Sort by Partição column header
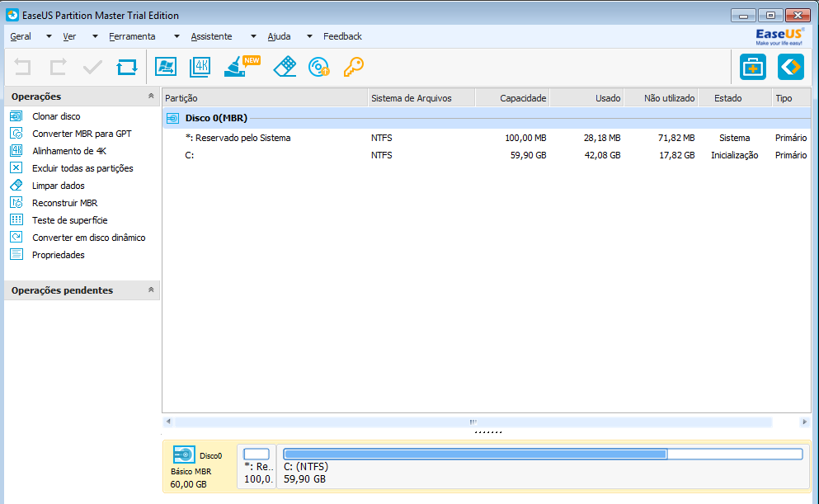Screen dimensions: 819x504 coord(265,98)
